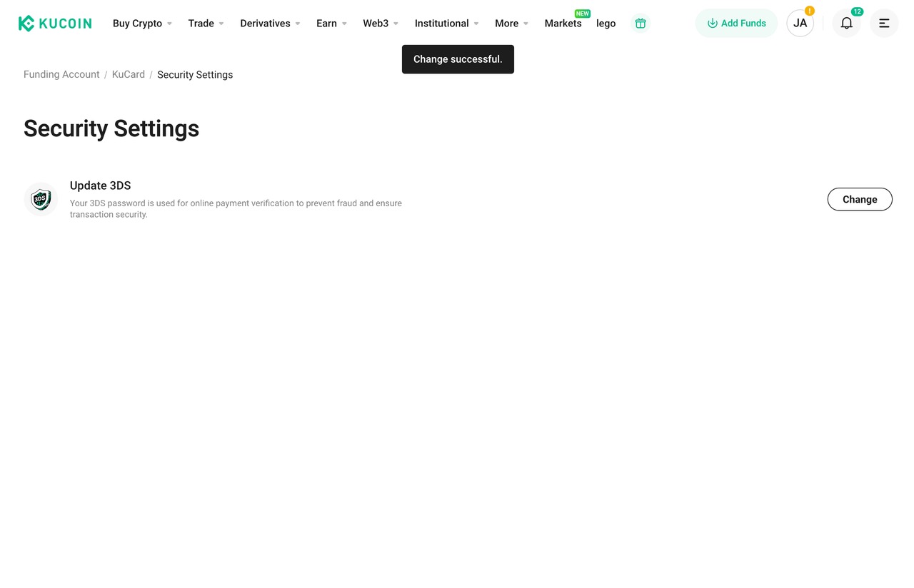The height and width of the screenshot is (588, 914).
Task: Click the 3DS shield icon
Action: (41, 199)
